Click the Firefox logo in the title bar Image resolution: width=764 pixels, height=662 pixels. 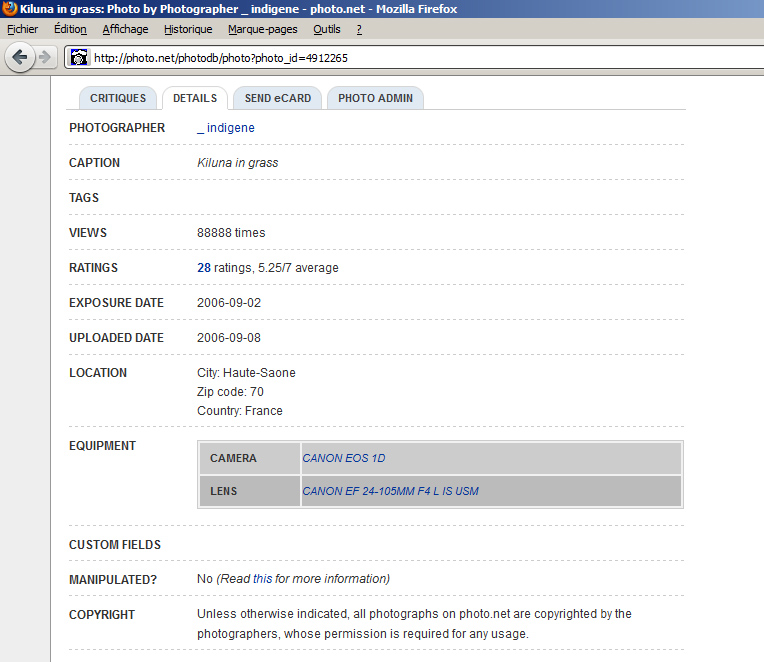(9, 8)
